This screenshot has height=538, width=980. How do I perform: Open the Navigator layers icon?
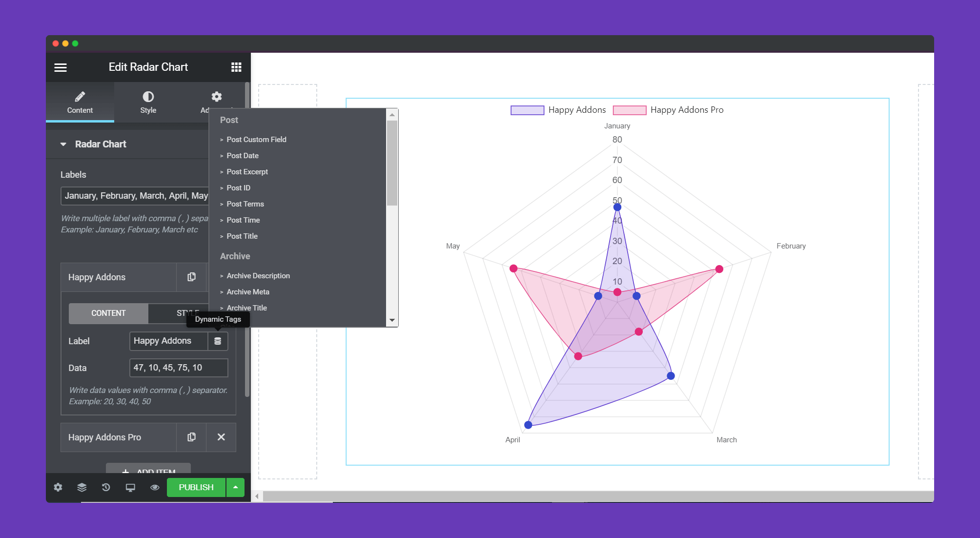82,487
